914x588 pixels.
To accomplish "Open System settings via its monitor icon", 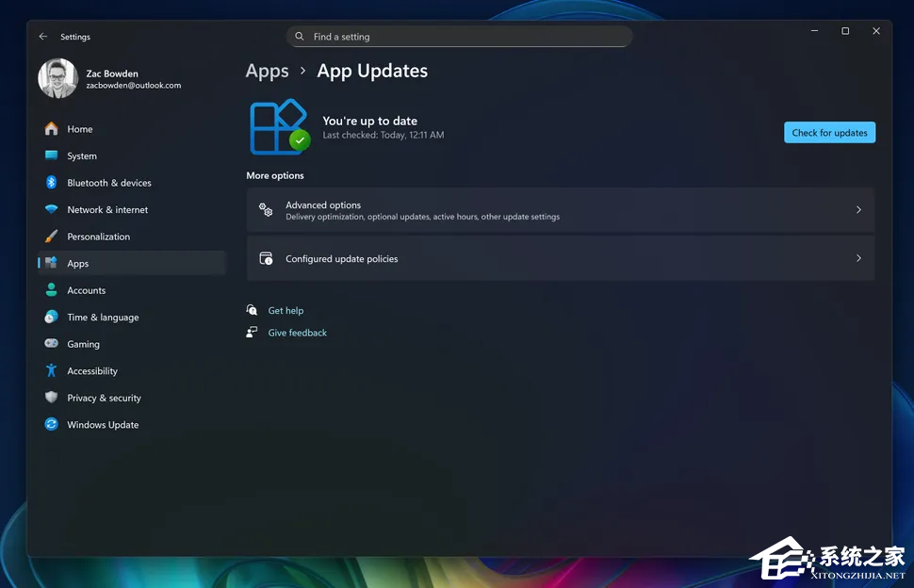I will tap(51, 155).
